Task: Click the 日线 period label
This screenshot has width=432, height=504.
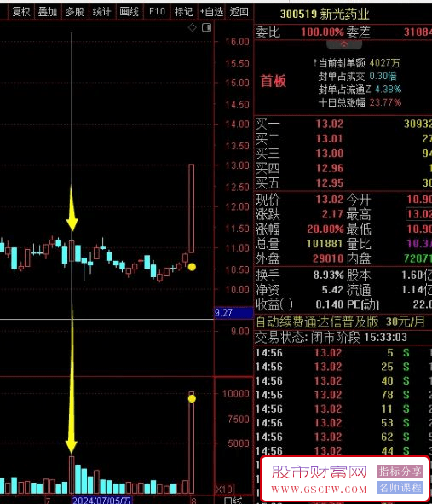Action: point(233,500)
